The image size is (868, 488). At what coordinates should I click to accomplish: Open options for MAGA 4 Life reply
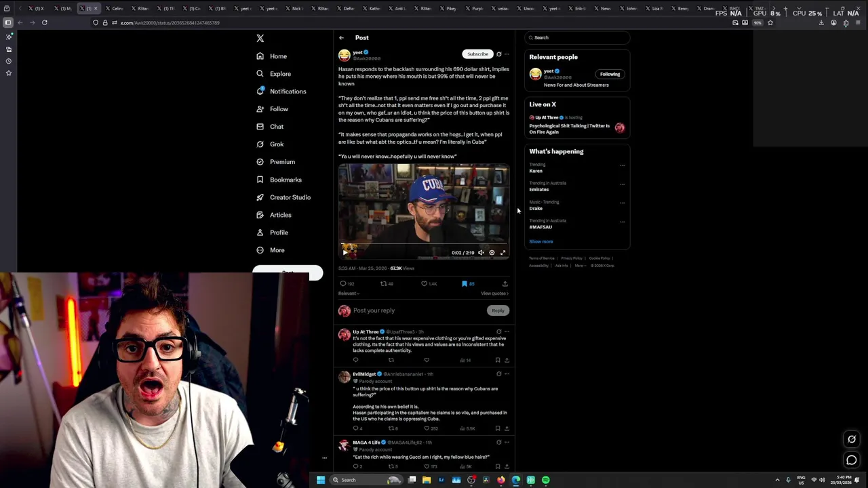pyautogui.click(x=507, y=443)
